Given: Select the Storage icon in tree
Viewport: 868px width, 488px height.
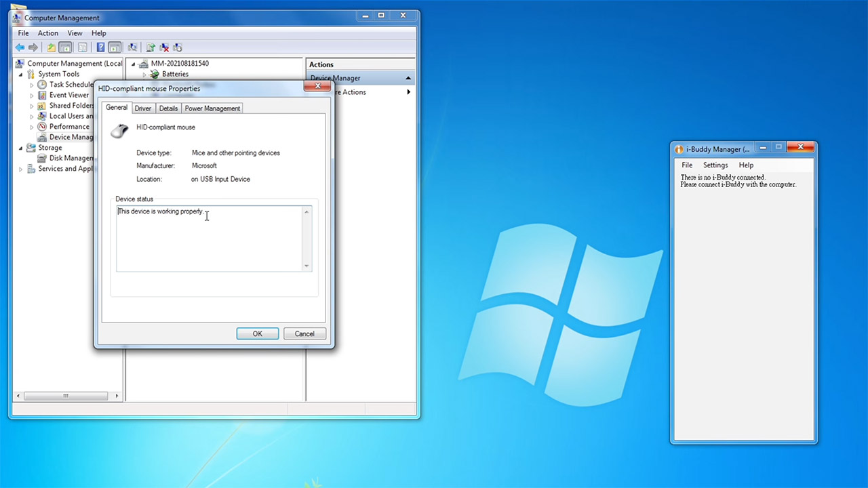Looking at the screenshot, I should point(31,148).
